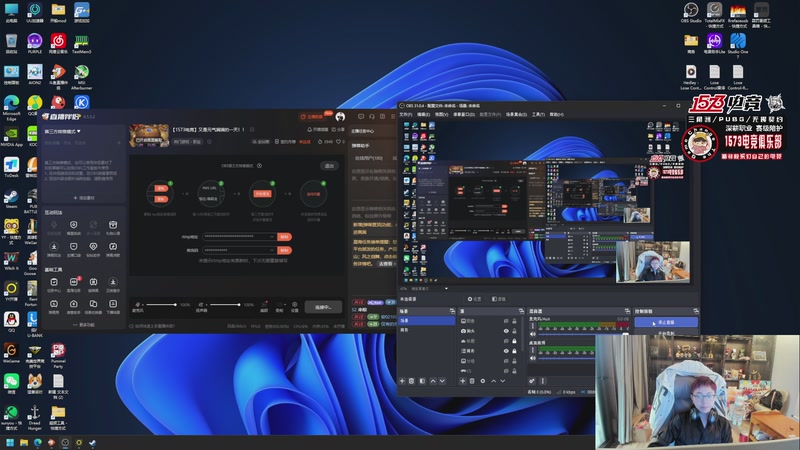Viewport: 800px width, 450px height.
Task: Copy the rtmp address with orange button
Action: tap(285, 236)
